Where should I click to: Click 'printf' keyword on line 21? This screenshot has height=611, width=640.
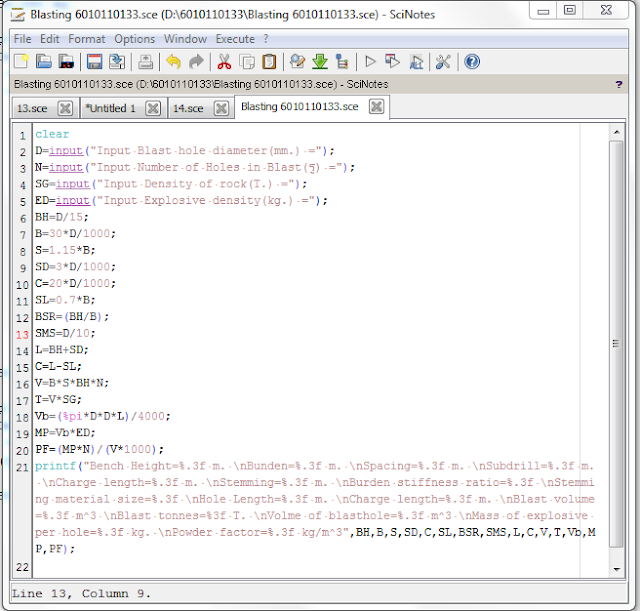pyautogui.click(x=55, y=466)
